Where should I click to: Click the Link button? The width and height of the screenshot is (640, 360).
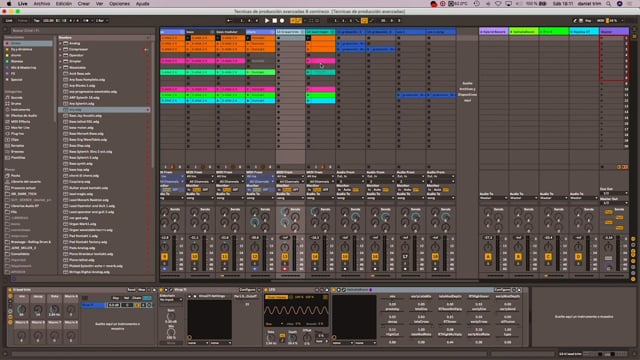[x=9, y=20]
